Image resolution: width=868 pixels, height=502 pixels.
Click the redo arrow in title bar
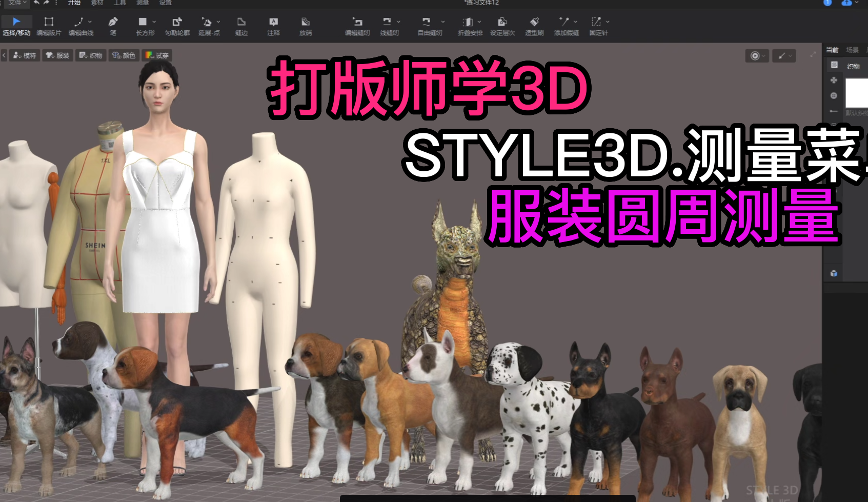[47, 3]
